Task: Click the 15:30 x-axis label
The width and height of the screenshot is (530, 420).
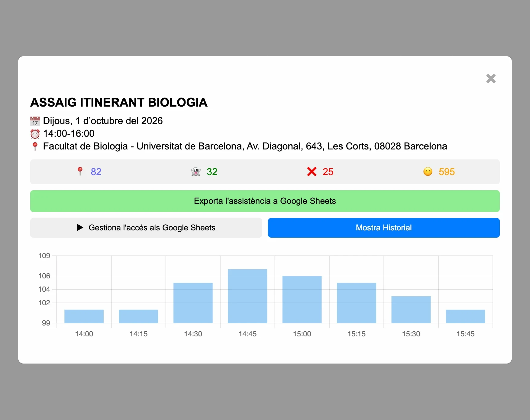Action: (411, 334)
